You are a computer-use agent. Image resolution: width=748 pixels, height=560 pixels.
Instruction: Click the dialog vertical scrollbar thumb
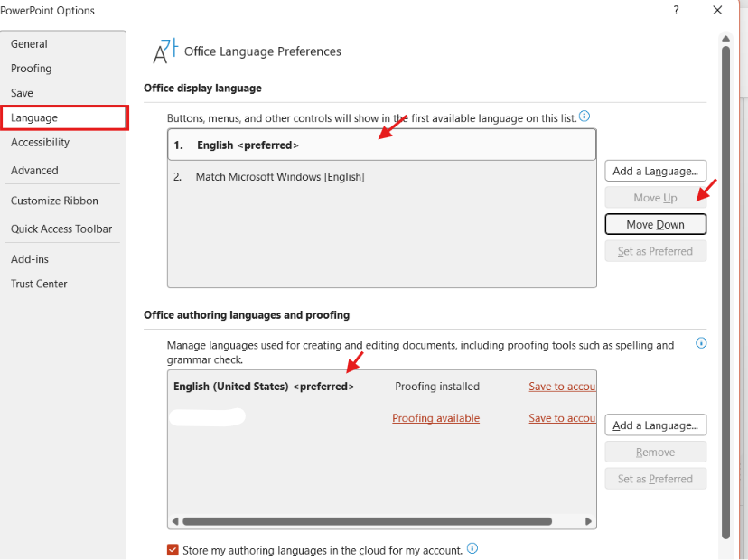coord(725,292)
